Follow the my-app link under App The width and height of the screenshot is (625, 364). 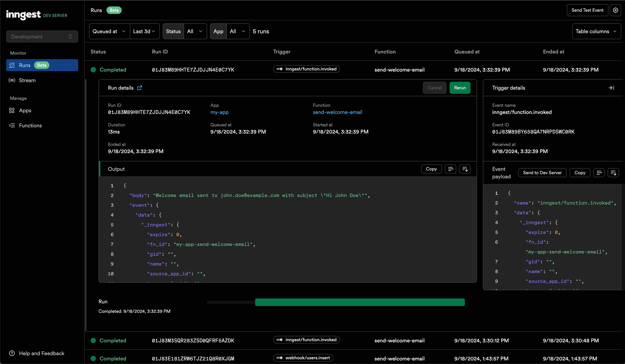pyautogui.click(x=219, y=112)
